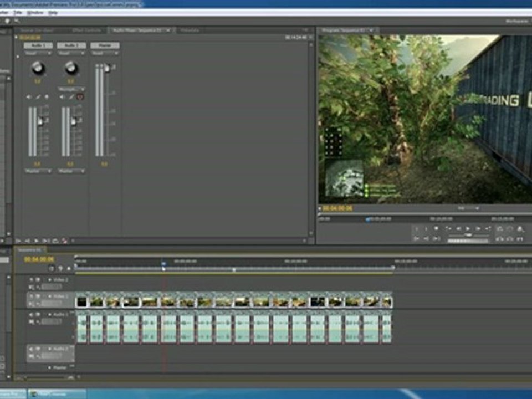Viewport: 532px width, 399px height.
Task: Click the Lift button in Program monitor
Action: [x=499, y=239]
